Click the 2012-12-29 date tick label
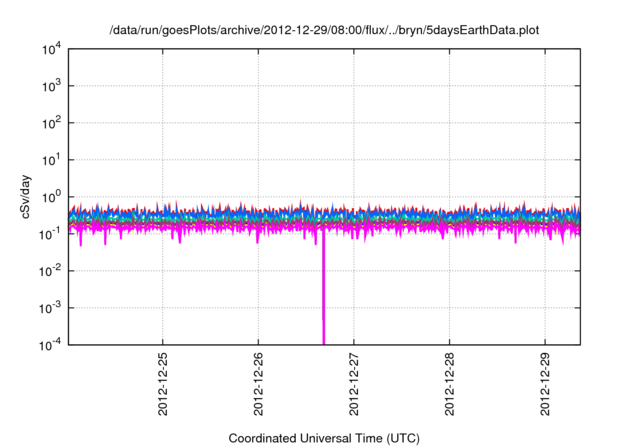640x448 pixels. click(545, 384)
